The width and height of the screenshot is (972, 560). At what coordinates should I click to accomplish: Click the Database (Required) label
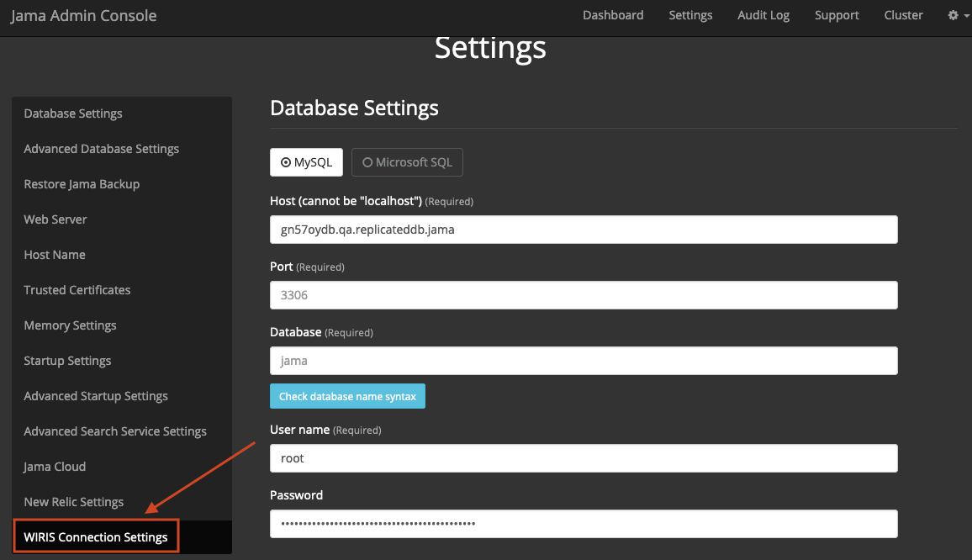click(x=321, y=332)
